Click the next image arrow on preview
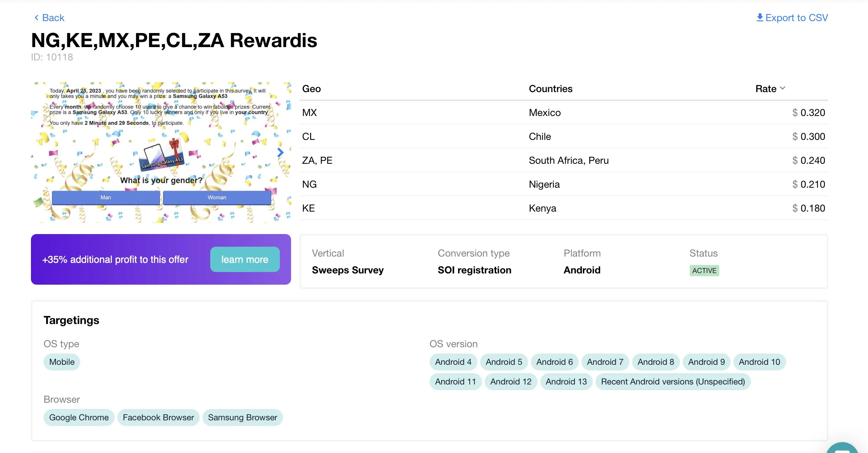 tap(280, 153)
